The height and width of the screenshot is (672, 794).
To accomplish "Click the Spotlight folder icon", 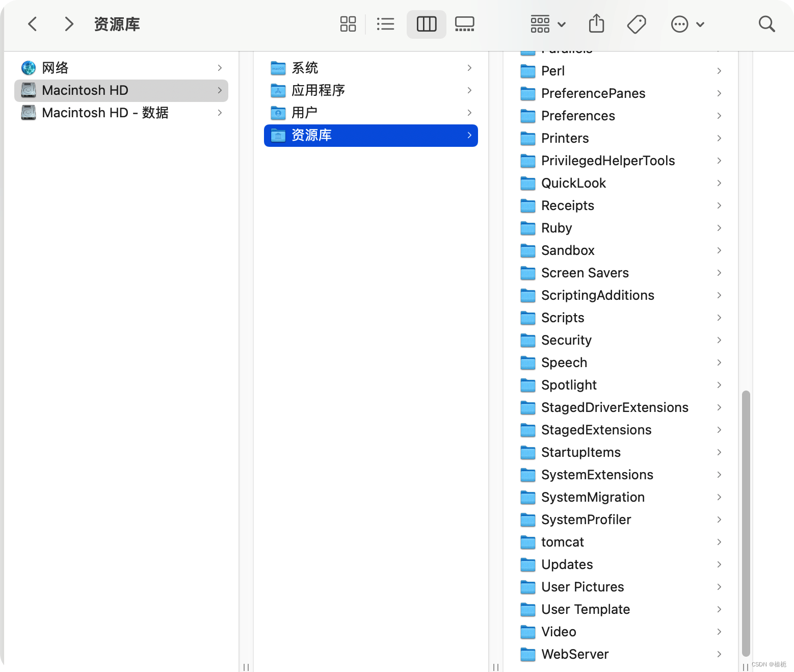I will (528, 385).
